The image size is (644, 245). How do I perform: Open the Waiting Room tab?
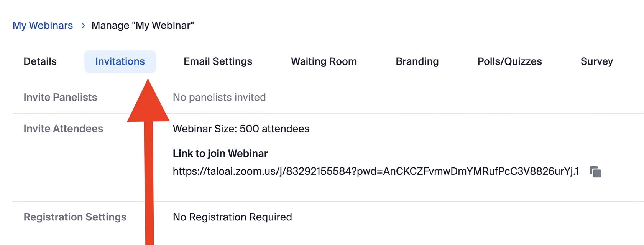point(324,61)
